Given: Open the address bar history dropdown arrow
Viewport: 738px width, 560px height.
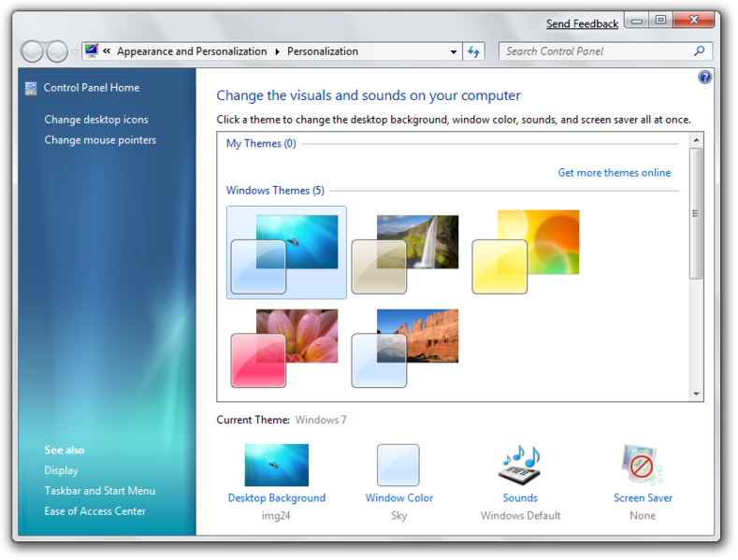Looking at the screenshot, I should pos(454,51).
